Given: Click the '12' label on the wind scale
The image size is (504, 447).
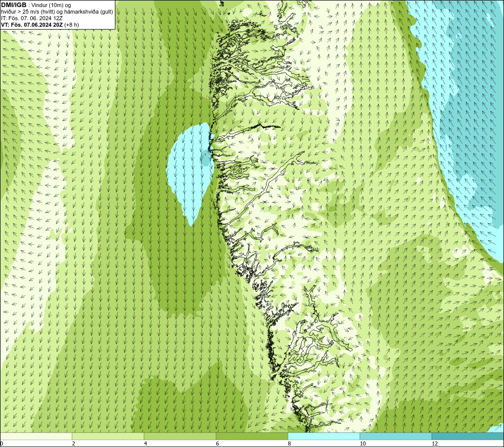Looking at the screenshot, I should (435, 443).
